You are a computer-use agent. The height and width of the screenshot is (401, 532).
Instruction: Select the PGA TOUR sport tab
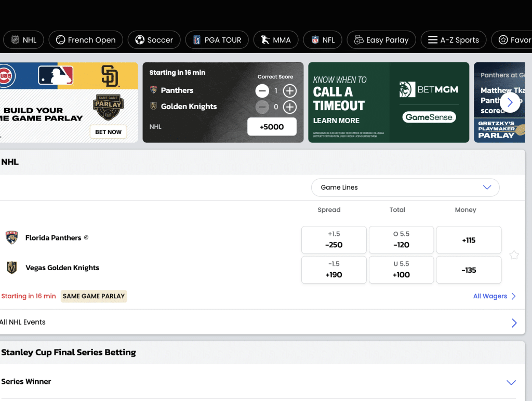click(x=217, y=40)
